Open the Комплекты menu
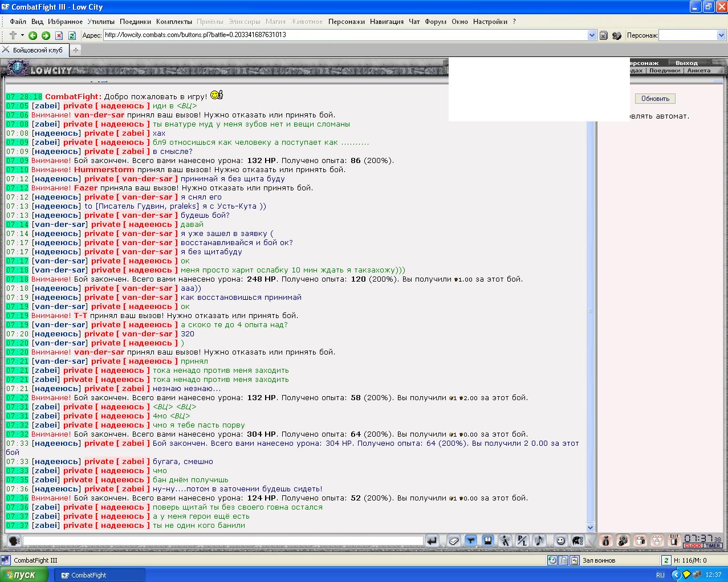 [x=174, y=22]
